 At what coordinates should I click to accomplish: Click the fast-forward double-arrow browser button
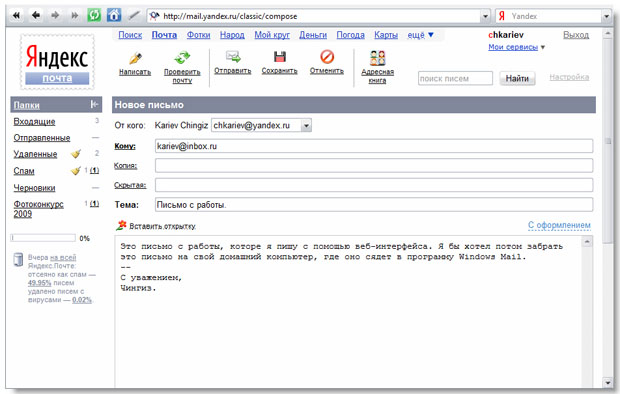coord(74,15)
